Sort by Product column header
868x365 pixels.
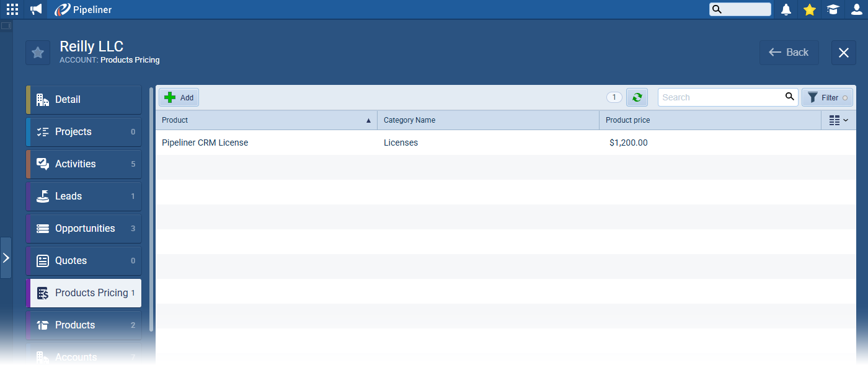click(x=266, y=120)
